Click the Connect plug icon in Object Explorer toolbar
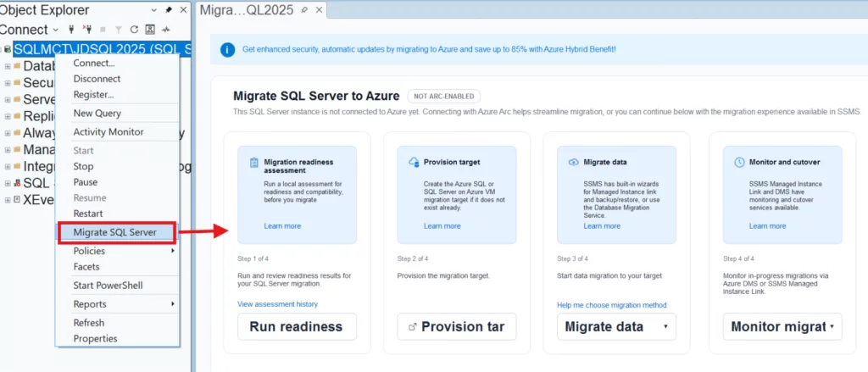868x372 pixels. click(71, 30)
